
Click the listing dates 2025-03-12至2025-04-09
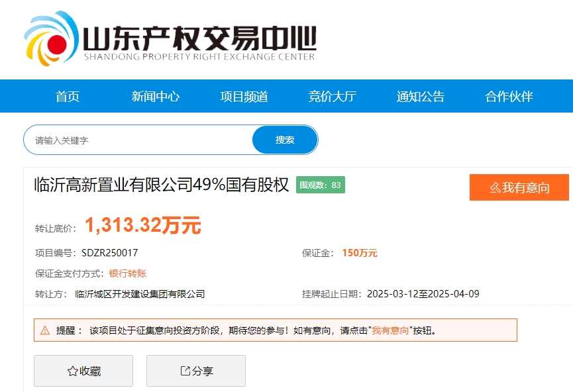[x=423, y=294]
